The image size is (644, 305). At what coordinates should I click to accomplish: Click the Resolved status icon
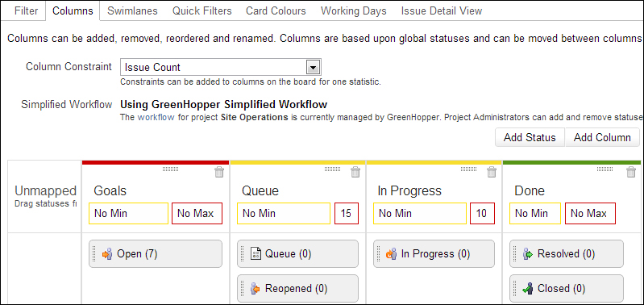[x=527, y=254]
